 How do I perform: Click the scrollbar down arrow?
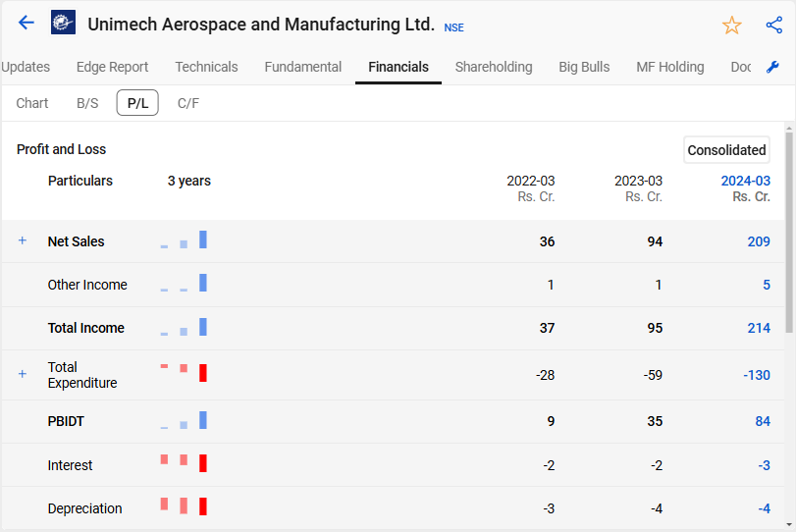pos(789,525)
